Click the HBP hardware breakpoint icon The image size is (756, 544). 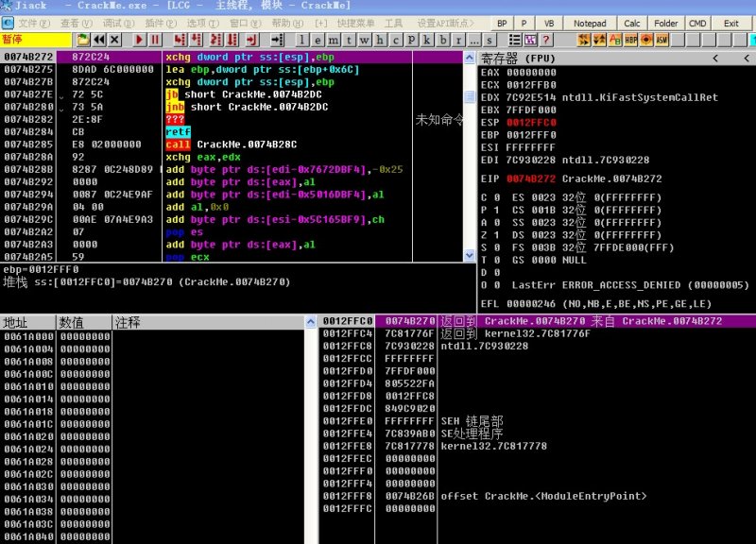(x=630, y=40)
